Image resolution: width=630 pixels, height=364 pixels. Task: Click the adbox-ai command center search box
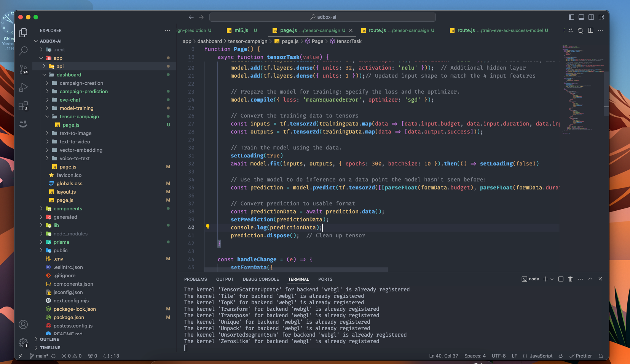click(x=322, y=17)
